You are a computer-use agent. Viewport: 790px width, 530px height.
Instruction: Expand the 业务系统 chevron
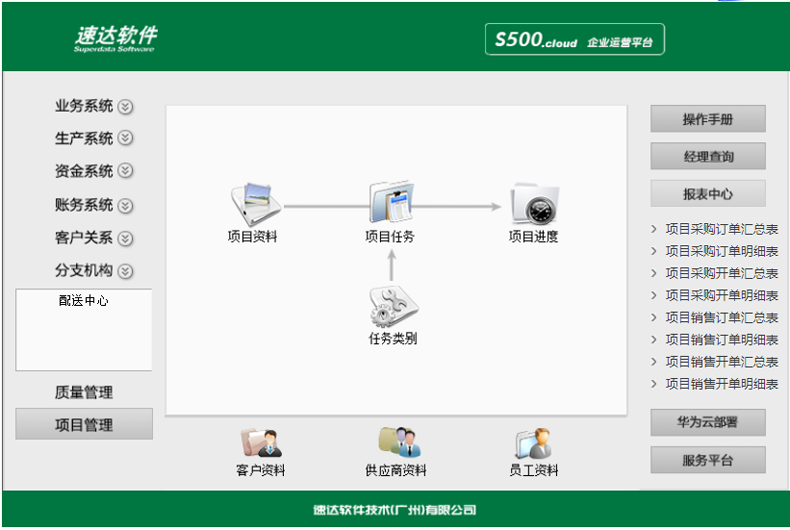click(x=125, y=107)
